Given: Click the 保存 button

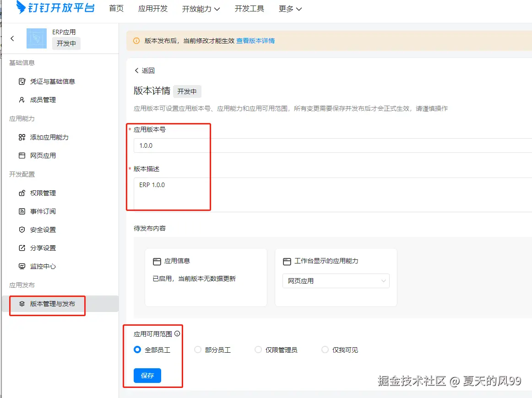Looking at the screenshot, I should coord(147,375).
